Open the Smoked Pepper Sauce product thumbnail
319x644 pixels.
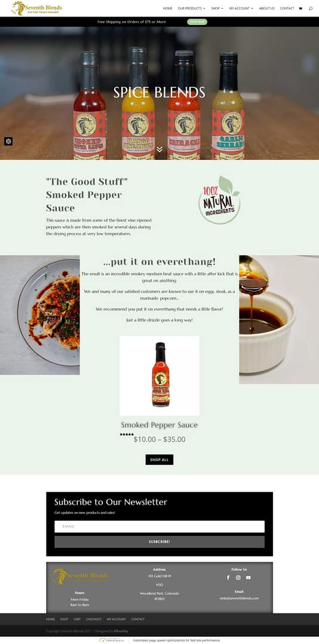pos(159,376)
